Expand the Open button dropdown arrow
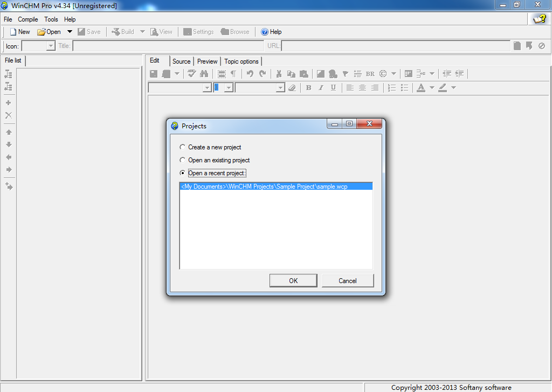The image size is (552, 392). 70,32
